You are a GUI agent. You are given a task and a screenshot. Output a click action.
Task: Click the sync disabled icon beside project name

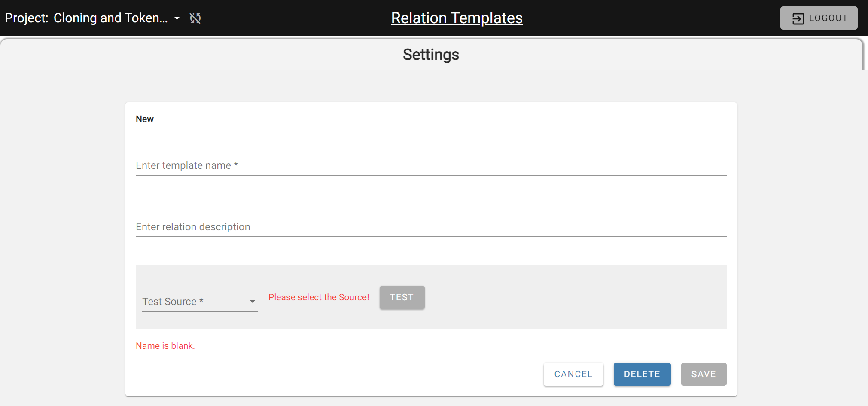tap(195, 18)
